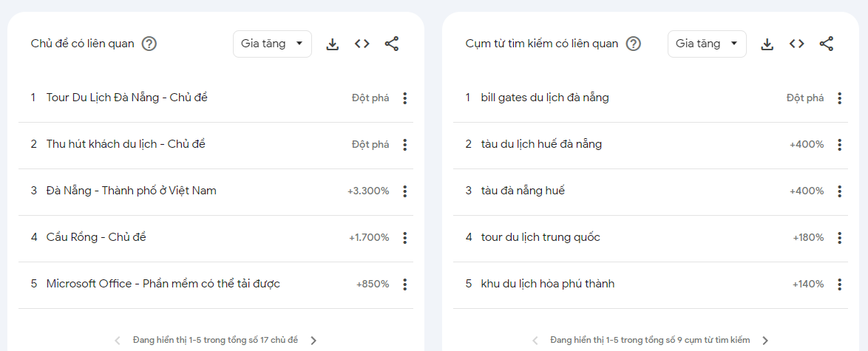Screen dimensions: 868x351
Task: Click help icon beside 'Chủ đề có liên quan'
Action: (x=149, y=44)
